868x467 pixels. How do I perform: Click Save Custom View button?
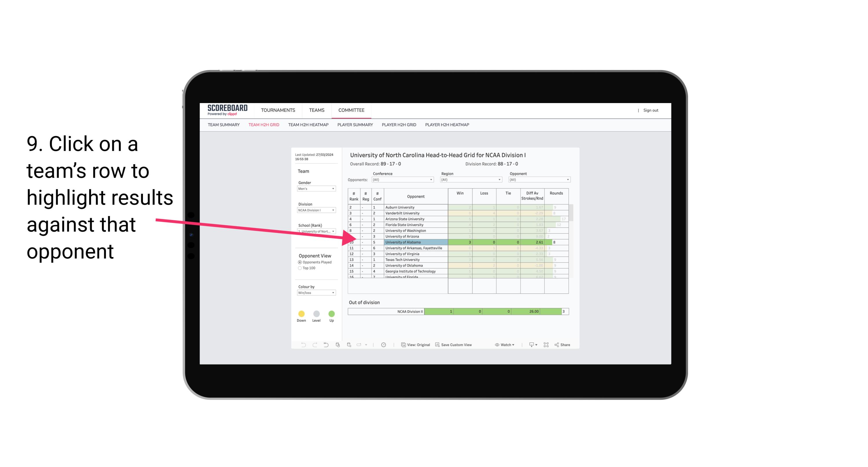pos(455,345)
